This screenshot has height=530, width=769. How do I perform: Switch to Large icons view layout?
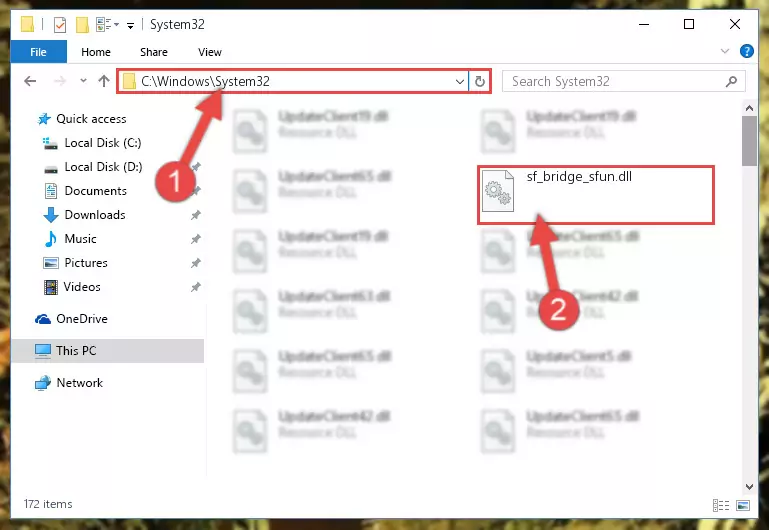point(743,505)
